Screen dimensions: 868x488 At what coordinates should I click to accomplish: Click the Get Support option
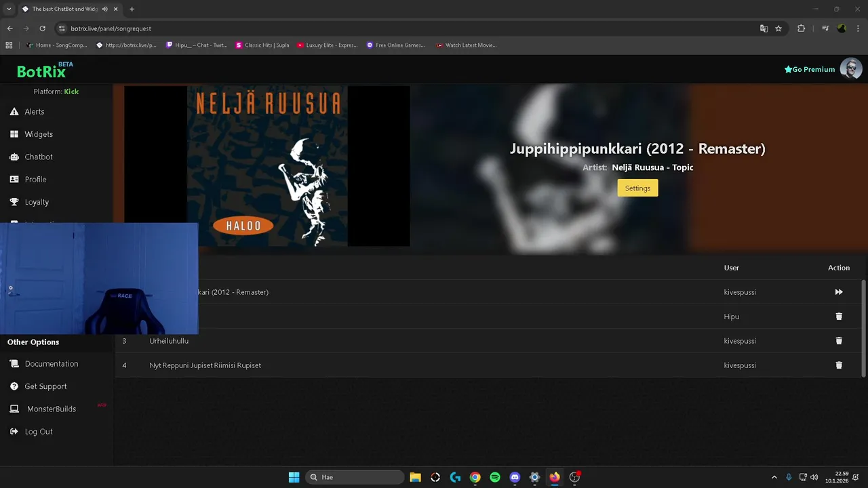38,386
